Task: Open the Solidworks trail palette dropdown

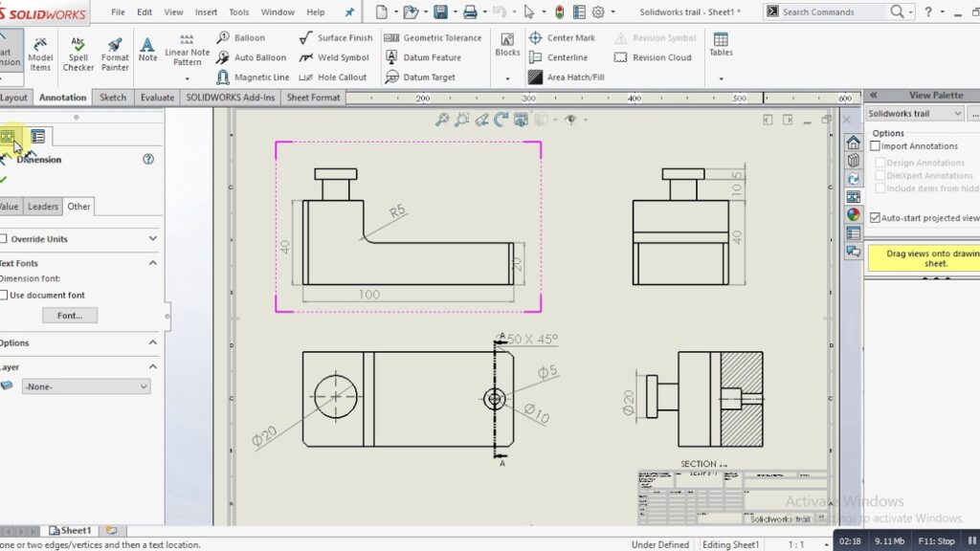Action: (x=914, y=114)
